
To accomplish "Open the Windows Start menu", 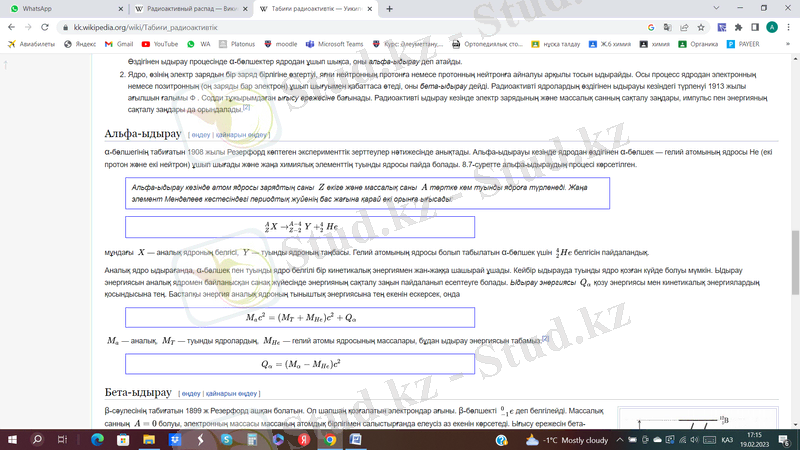I will tap(12, 440).
